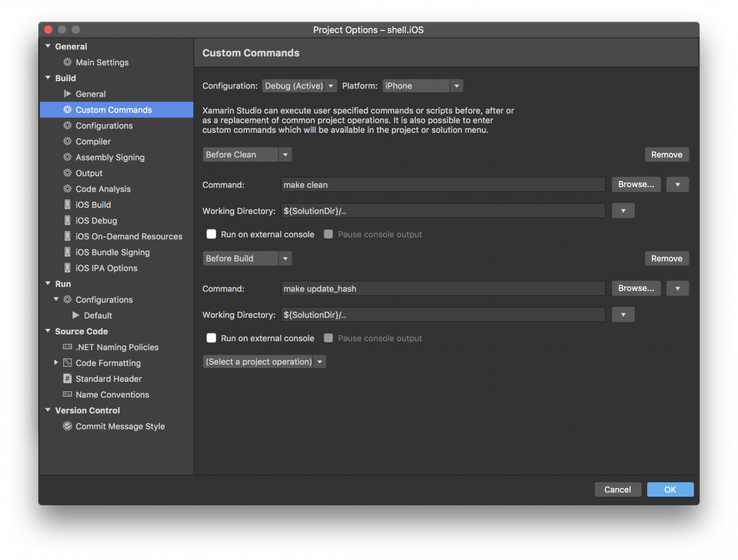This screenshot has width=738, height=560.
Task: Open the (Select a project operation) dropdown
Action: pyautogui.click(x=264, y=361)
